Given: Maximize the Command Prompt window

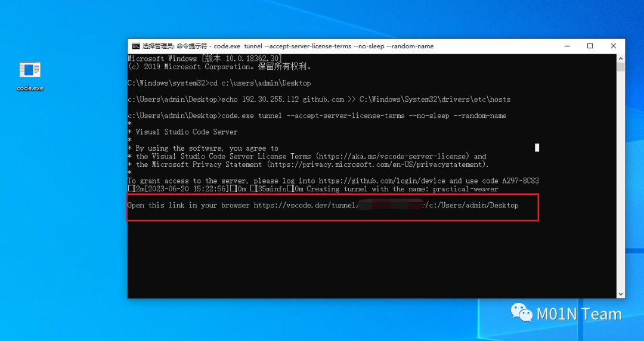Looking at the screenshot, I should pyautogui.click(x=590, y=46).
